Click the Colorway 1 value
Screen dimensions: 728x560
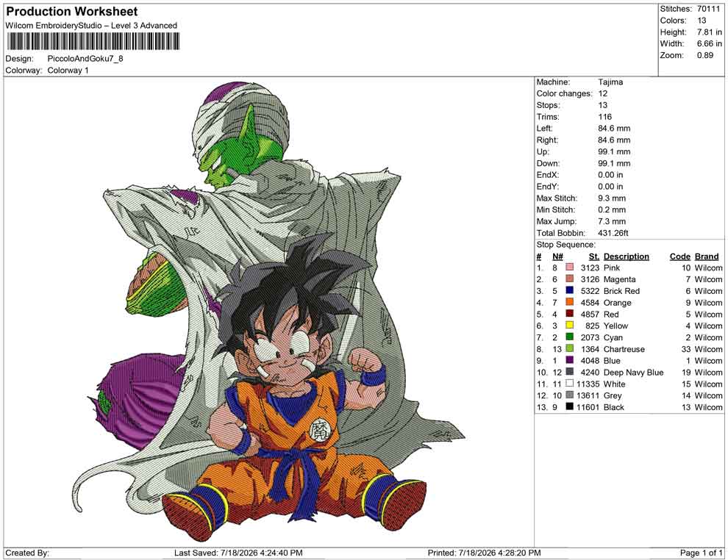click(x=68, y=71)
